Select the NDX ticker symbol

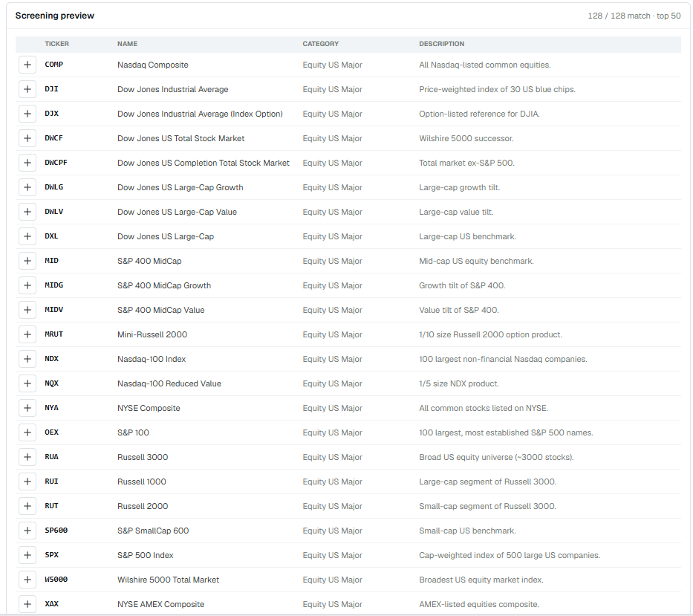coord(52,359)
